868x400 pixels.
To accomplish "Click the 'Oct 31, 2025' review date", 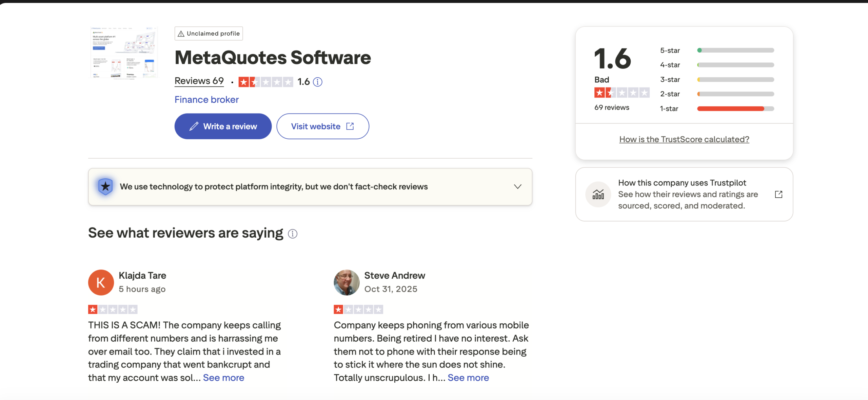I will 391,289.
